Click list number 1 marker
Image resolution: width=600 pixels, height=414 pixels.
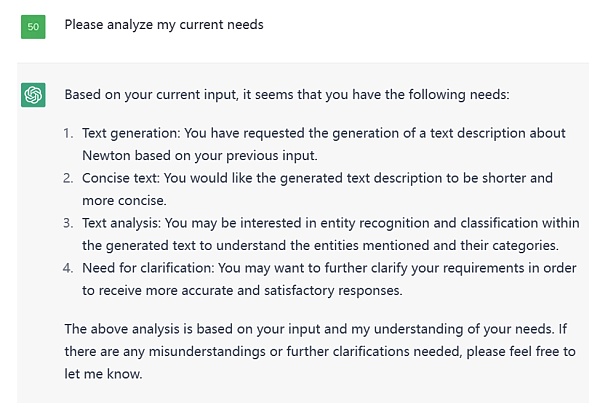tap(68, 133)
